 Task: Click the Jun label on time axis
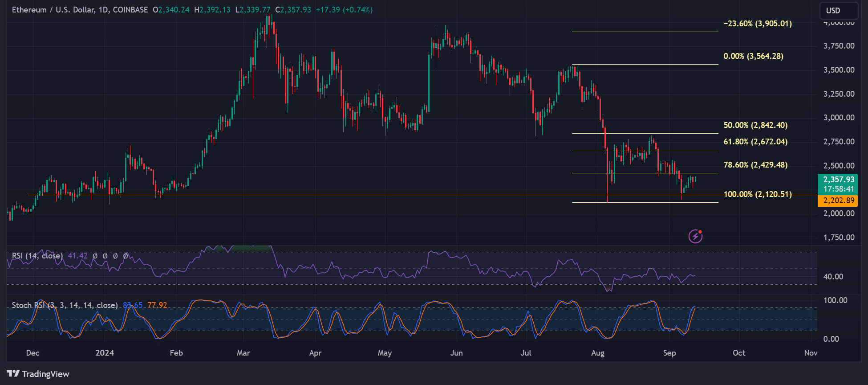456,353
